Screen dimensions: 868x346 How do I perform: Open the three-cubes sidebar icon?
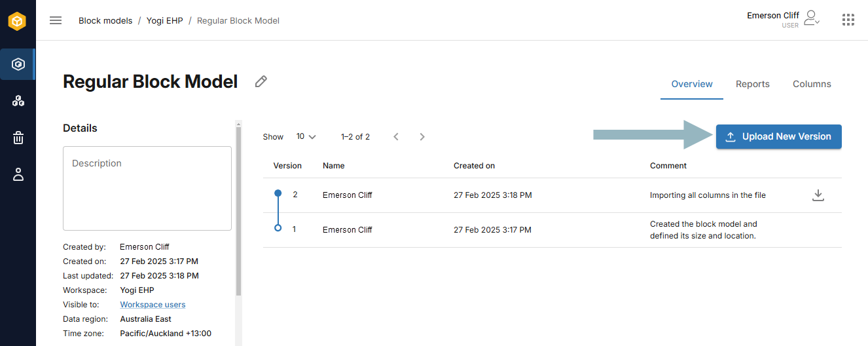[18, 101]
